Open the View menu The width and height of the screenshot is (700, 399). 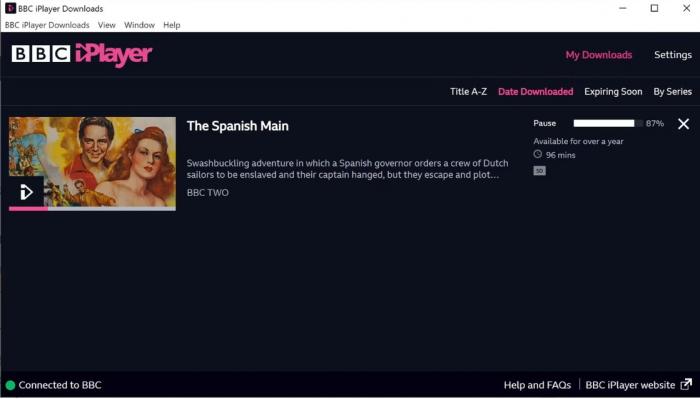click(107, 25)
